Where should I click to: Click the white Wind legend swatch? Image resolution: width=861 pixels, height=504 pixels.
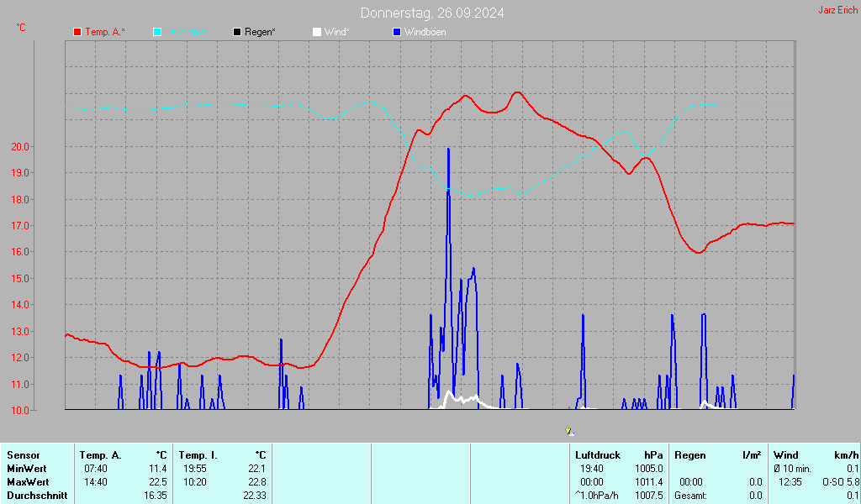pyautogui.click(x=316, y=32)
